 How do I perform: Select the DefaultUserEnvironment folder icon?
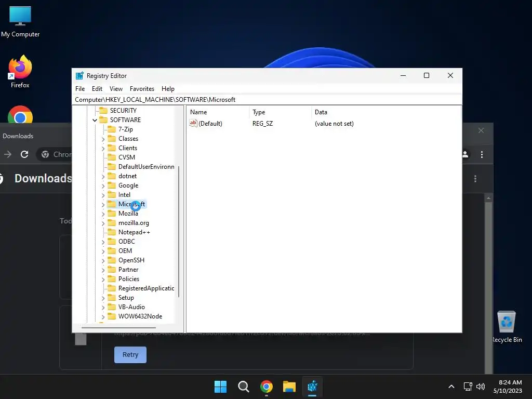(112, 167)
